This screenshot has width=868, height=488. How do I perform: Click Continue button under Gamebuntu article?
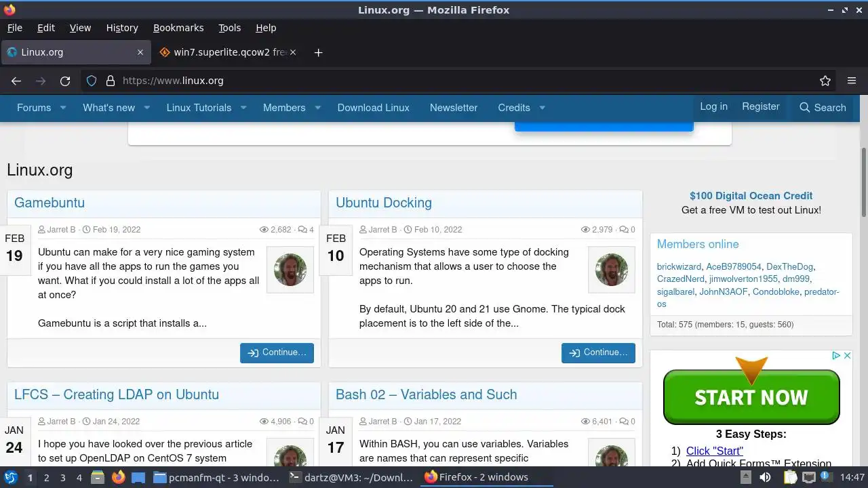pos(277,352)
